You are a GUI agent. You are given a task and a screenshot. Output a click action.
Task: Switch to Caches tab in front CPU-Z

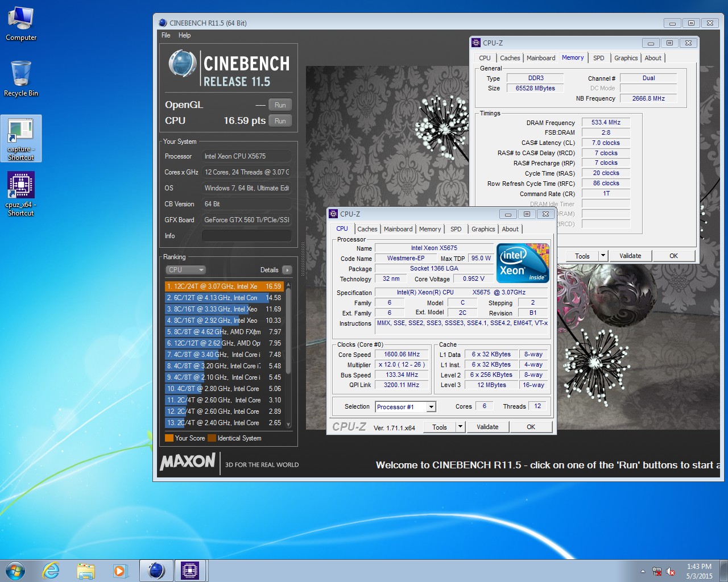click(367, 229)
